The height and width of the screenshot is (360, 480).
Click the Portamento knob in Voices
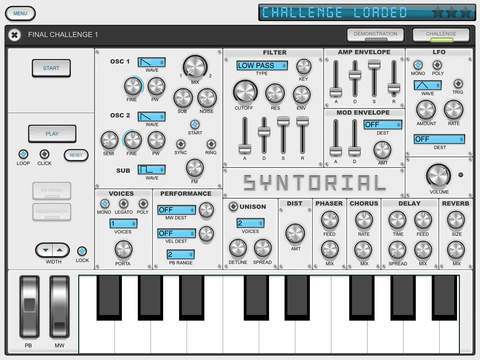click(123, 249)
